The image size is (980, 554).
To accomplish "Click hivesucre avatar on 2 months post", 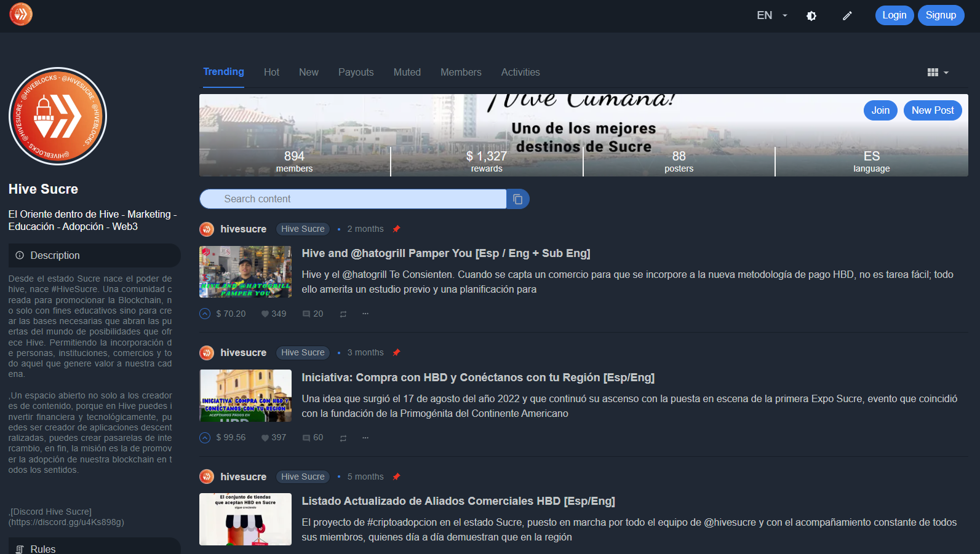I will click(x=207, y=229).
